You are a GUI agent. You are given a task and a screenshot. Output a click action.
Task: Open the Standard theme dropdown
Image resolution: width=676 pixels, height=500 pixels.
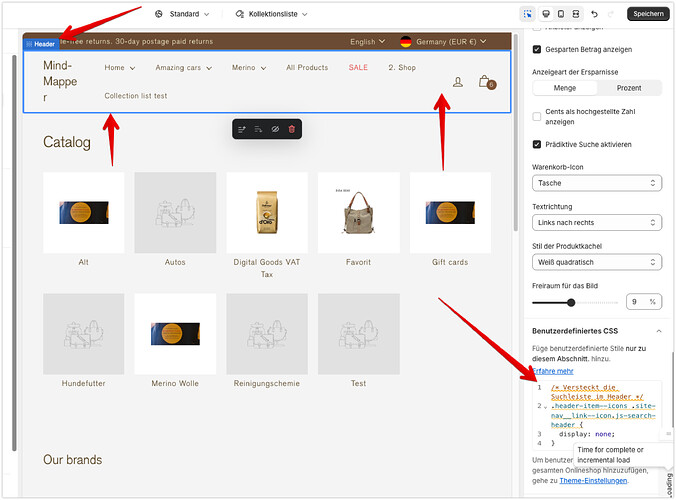click(182, 14)
